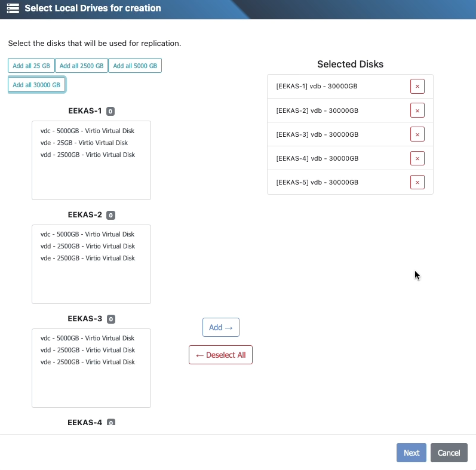Click Add all 25 GB button
The height and width of the screenshot is (470, 476).
click(x=31, y=66)
